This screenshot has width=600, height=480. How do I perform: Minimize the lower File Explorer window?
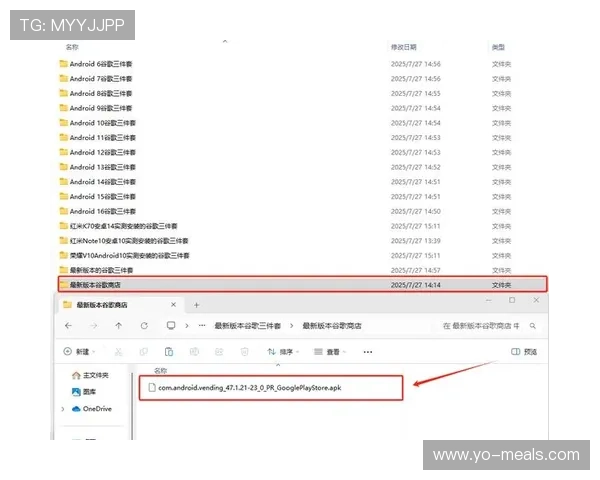pyautogui.click(x=489, y=300)
